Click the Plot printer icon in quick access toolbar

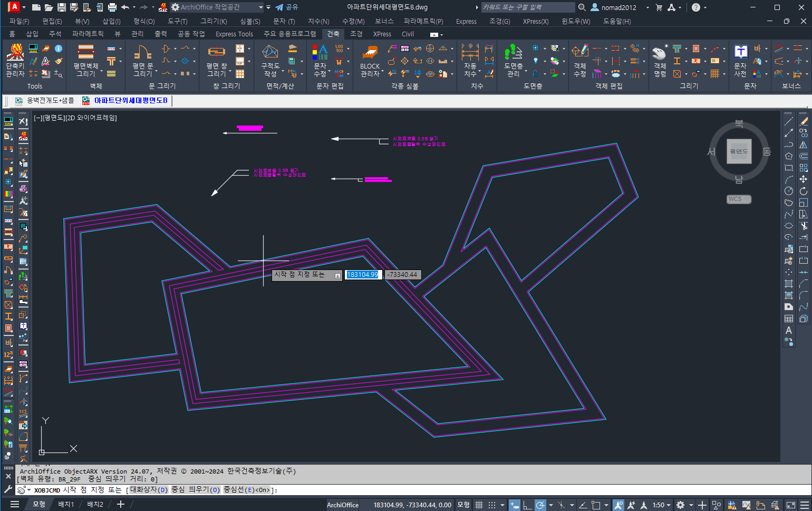point(112,7)
